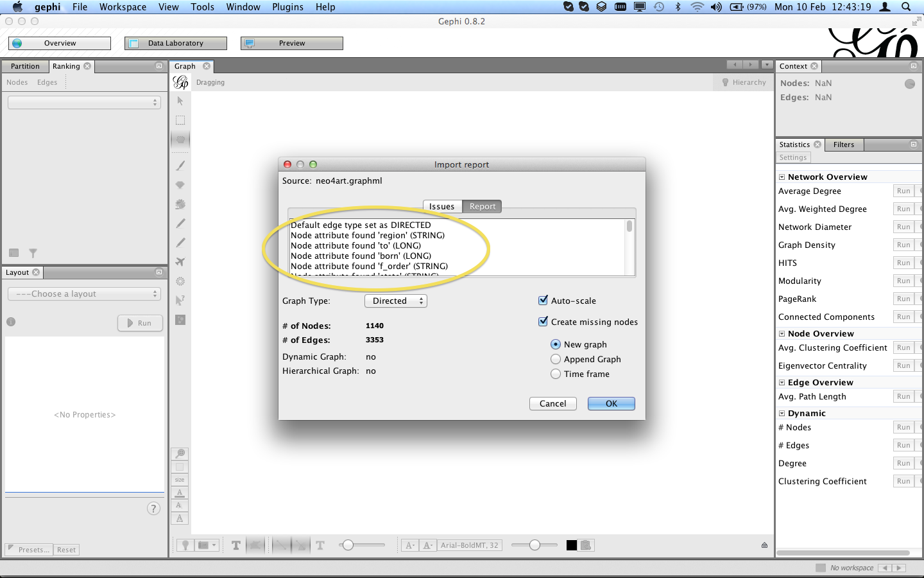The width and height of the screenshot is (924, 578).
Task: Click the Wi-Fi status icon
Action: (697, 7)
